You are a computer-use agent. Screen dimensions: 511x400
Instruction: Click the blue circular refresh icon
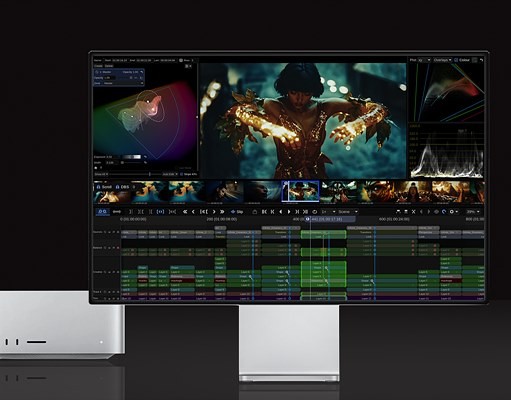pos(444,212)
